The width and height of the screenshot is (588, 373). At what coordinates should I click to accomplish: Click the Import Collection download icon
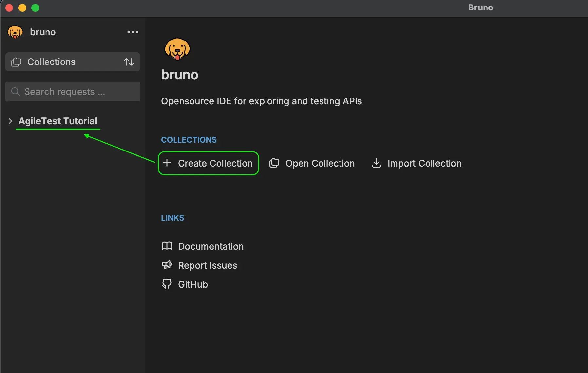click(377, 163)
